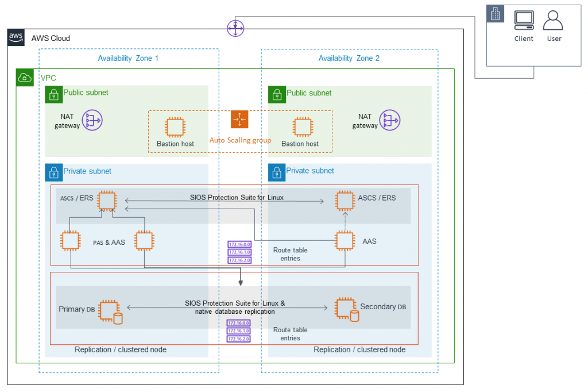
Task: Select the Internet gateway icon at the top
Action: click(x=235, y=28)
